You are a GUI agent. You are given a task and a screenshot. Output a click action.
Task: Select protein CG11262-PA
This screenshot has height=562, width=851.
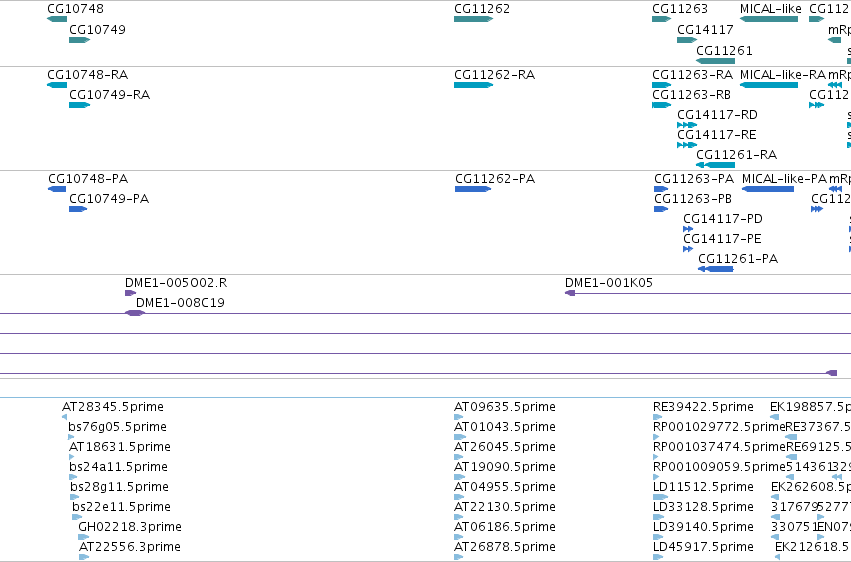[473, 189]
